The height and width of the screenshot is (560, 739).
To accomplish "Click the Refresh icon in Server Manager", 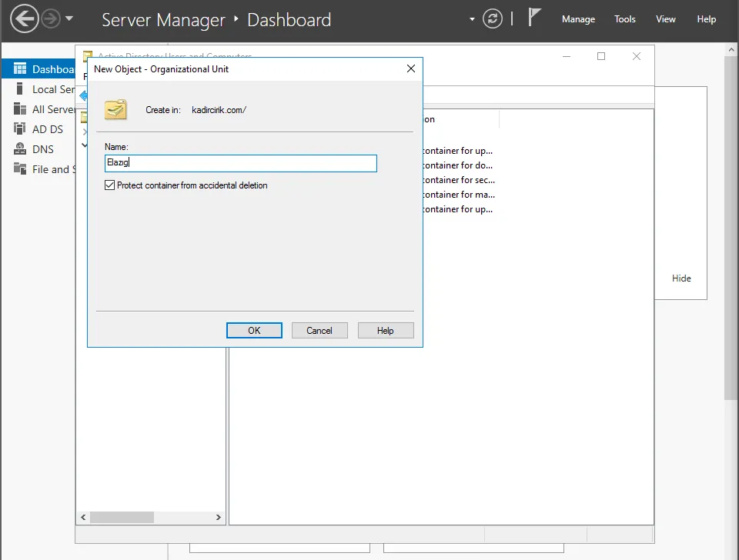I will pyautogui.click(x=493, y=18).
